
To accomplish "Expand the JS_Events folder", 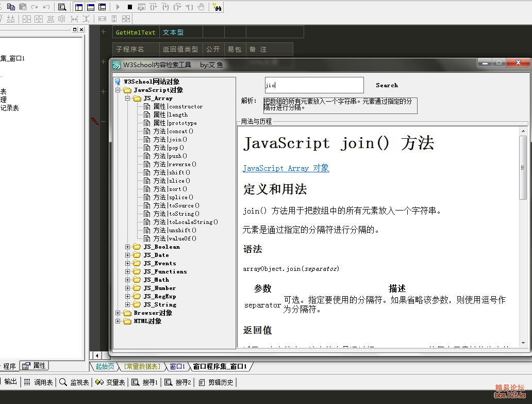I will point(127,263).
